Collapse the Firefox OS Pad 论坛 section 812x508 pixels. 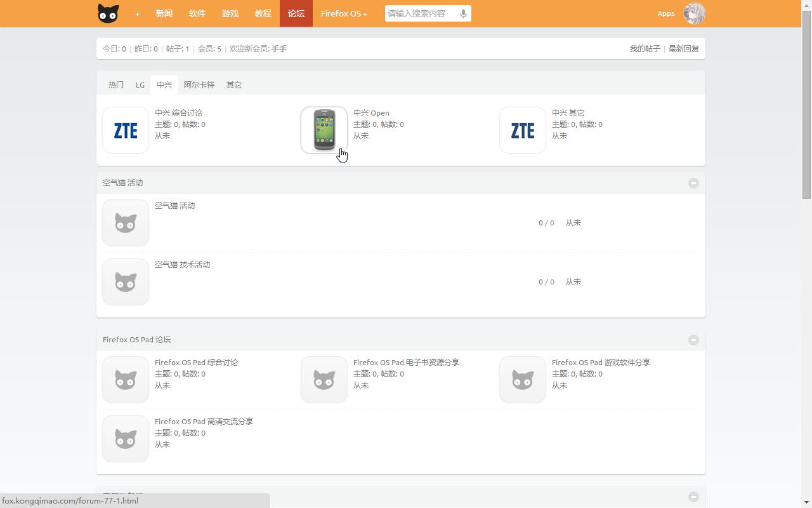[x=693, y=340]
